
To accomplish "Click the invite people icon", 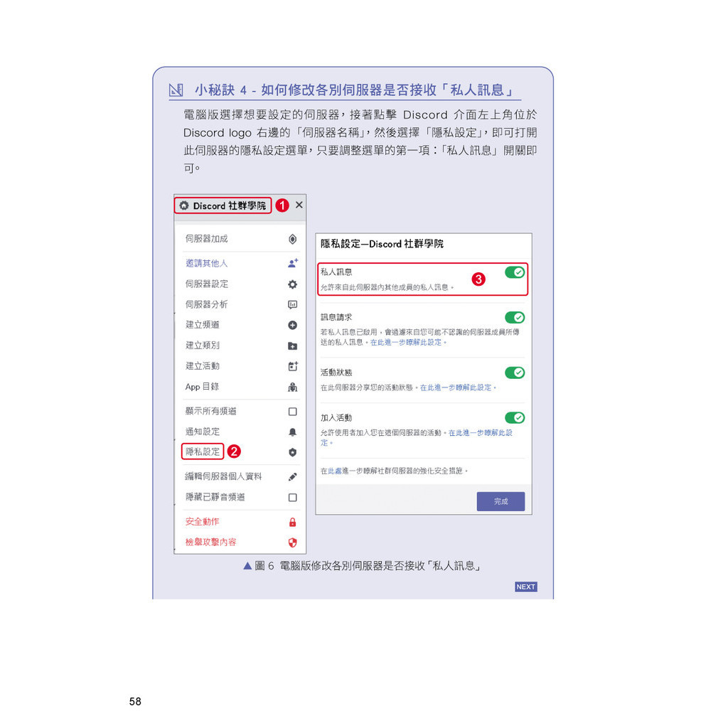I will click(x=292, y=263).
